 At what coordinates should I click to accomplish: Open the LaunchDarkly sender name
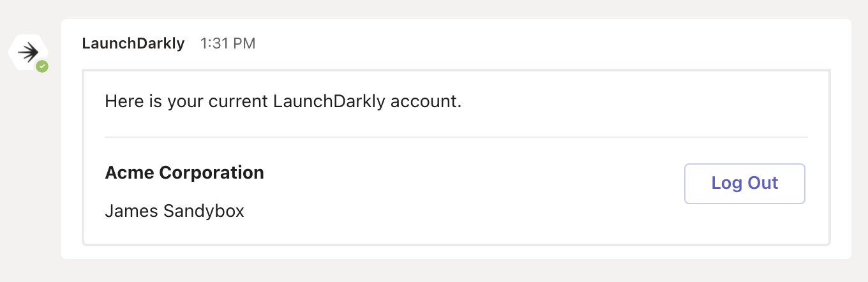(x=133, y=43)
